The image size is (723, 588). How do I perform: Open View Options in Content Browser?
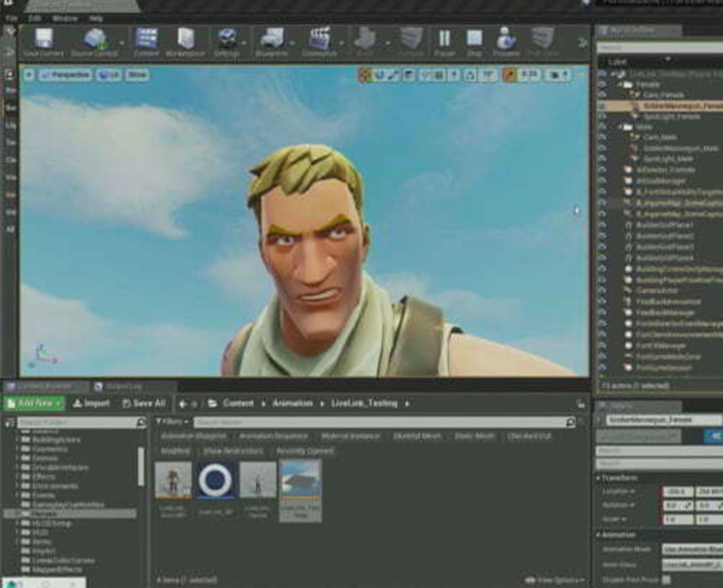point(555,580)
